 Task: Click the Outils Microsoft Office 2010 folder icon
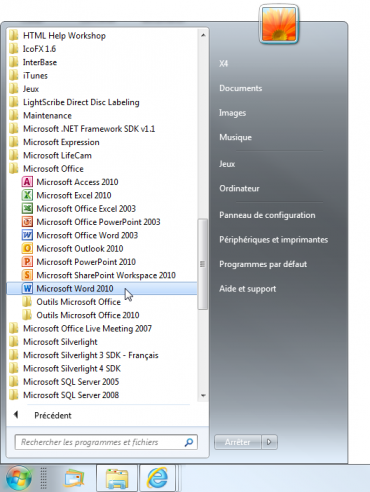[27, 315]
